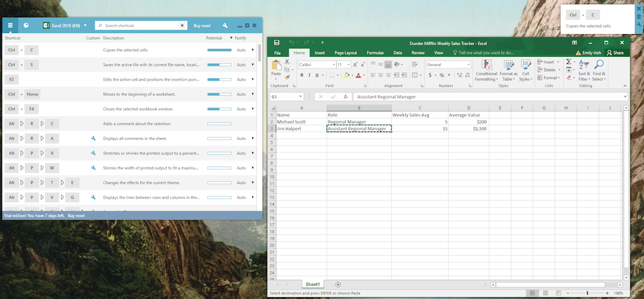Open Conditional Formatting in Styles group
This screenshot has width=644, height=299.
486,70
